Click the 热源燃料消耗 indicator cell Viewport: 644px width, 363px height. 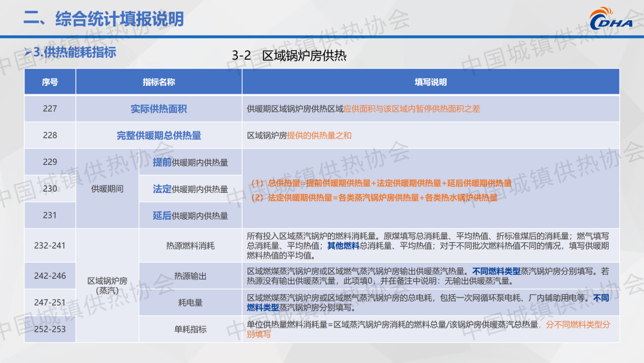click(x=190, y=245)
